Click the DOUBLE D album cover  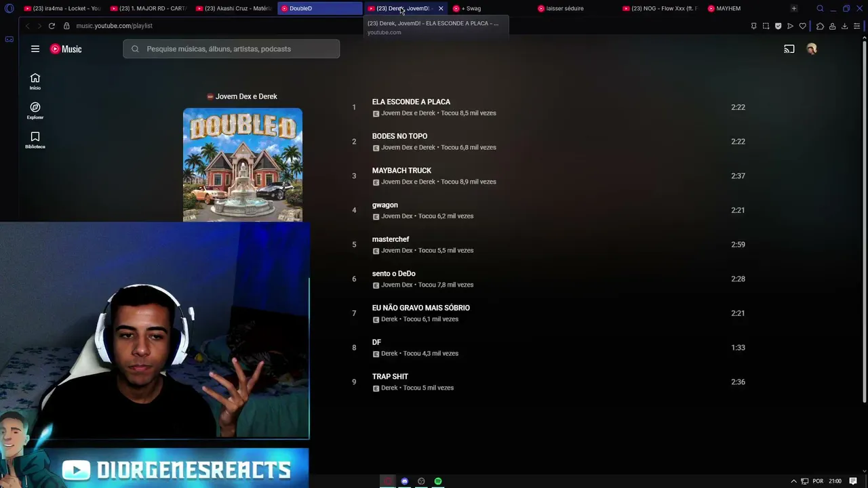coord(243,165)
